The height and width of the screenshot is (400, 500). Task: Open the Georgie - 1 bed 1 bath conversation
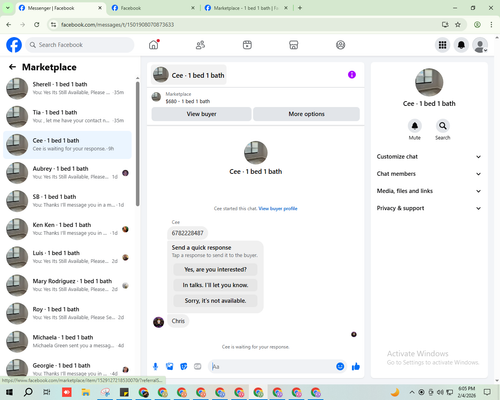[68, 368]
